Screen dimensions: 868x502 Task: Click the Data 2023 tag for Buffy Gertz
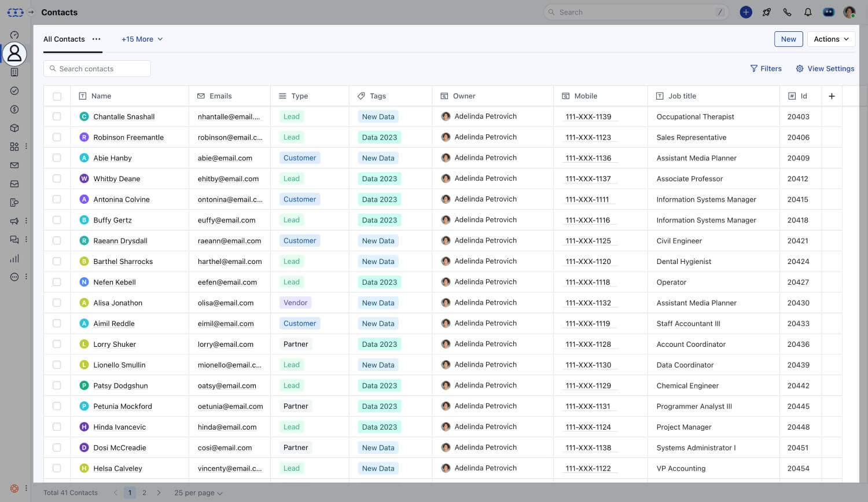click(x=380, y=220)
